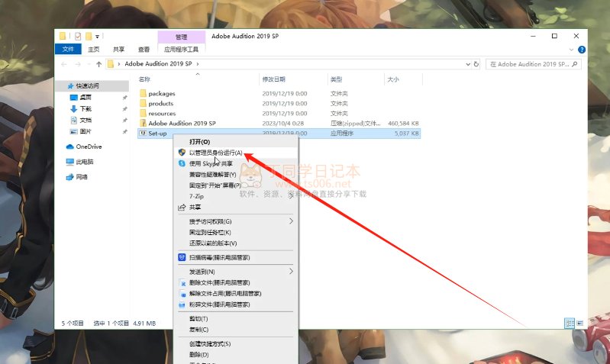
Task: Choose 使用 Skype 共享 menu entry
Action: [211, 164]
